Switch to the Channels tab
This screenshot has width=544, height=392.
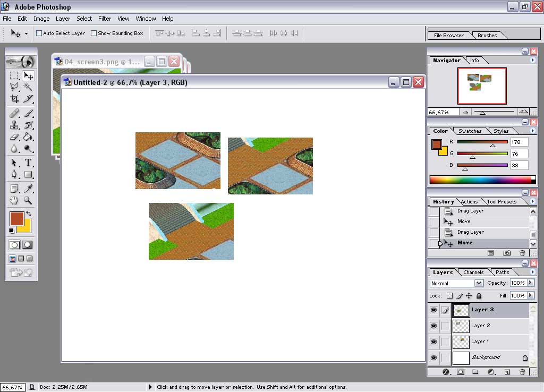(x=473, y=272)
